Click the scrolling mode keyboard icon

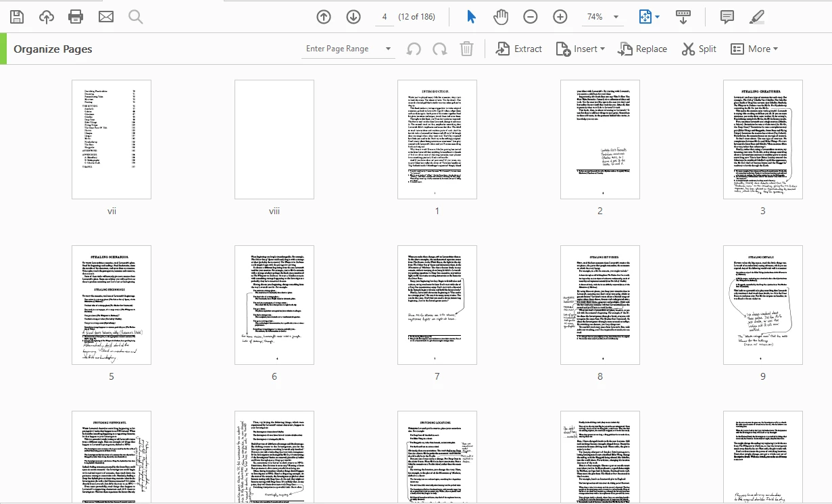click(683, 17)
